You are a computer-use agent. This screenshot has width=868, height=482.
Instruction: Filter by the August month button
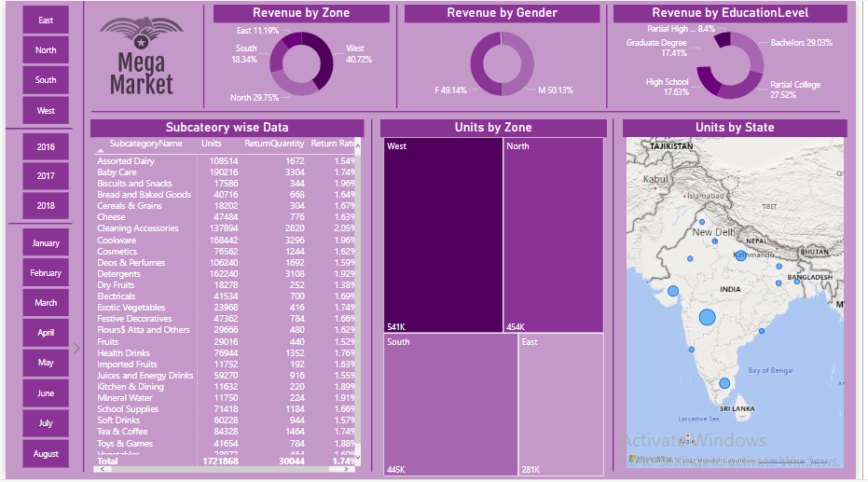[x=46, y=454]
